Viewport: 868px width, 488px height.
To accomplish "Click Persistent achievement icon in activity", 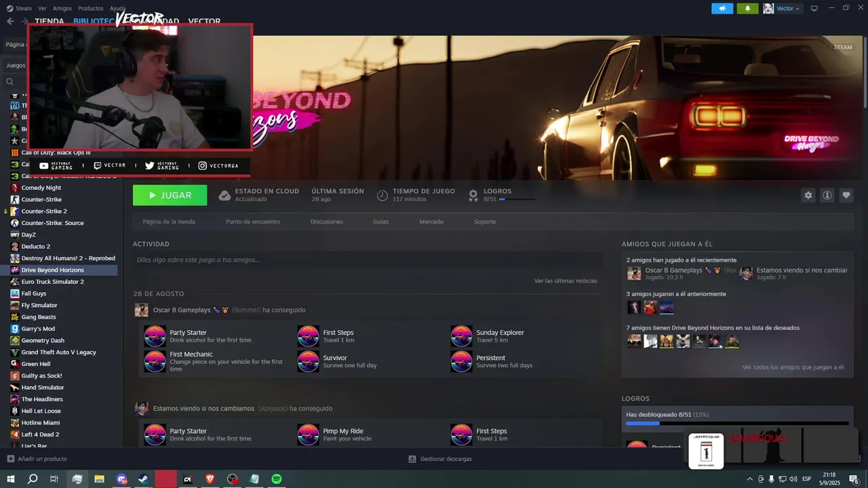I will [462, 361].
